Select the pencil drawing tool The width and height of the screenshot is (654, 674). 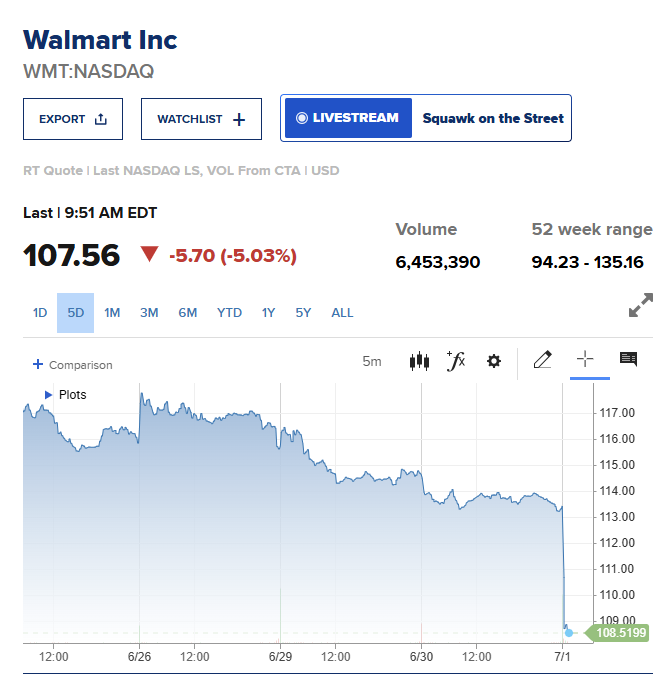pos(542,360)
